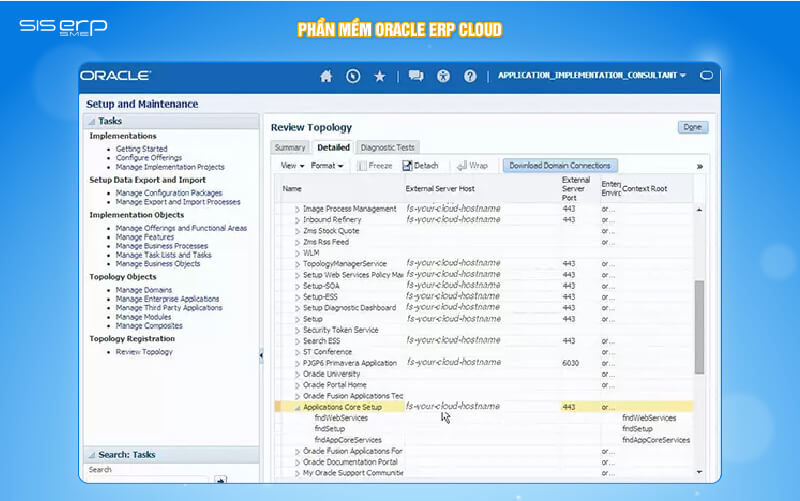The height and width of the screenshot is (501, 800).
Task: Expand the Oracle University row
Action: tap(297, 374)
